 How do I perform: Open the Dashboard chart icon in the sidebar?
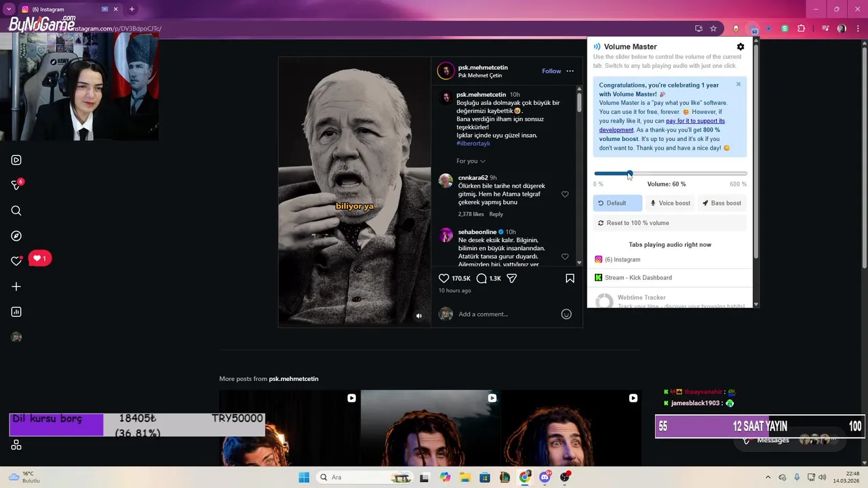click(16, 312)
